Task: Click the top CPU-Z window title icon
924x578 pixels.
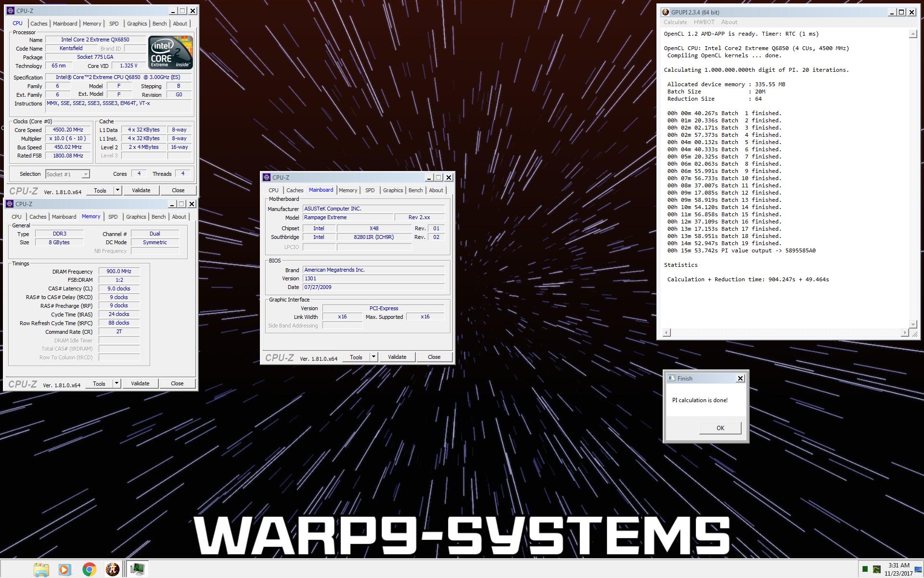Action: click(x=11, y=11)
